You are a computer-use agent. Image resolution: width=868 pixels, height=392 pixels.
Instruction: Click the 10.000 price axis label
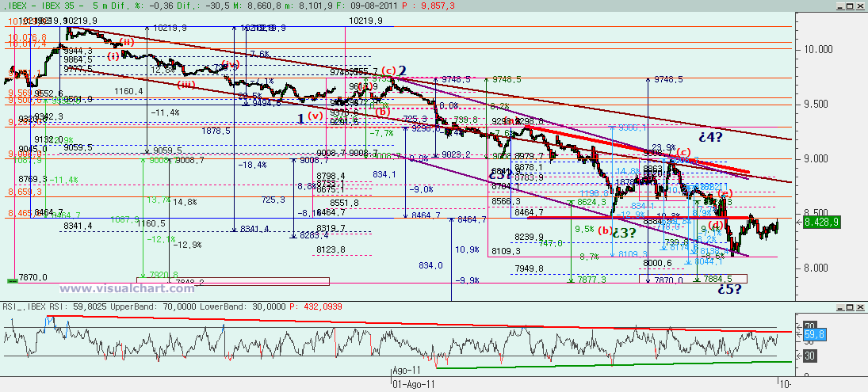pos(817,50)
